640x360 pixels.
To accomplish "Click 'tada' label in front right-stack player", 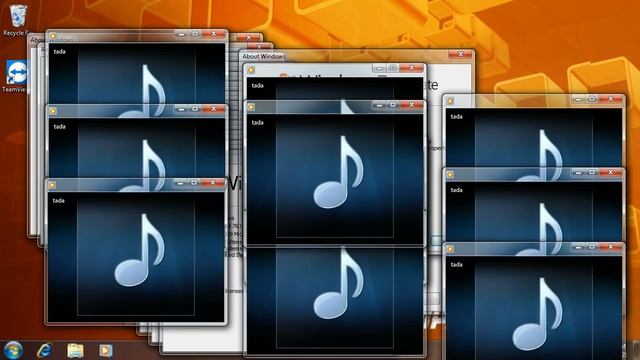I will click(x=457, y=264).
